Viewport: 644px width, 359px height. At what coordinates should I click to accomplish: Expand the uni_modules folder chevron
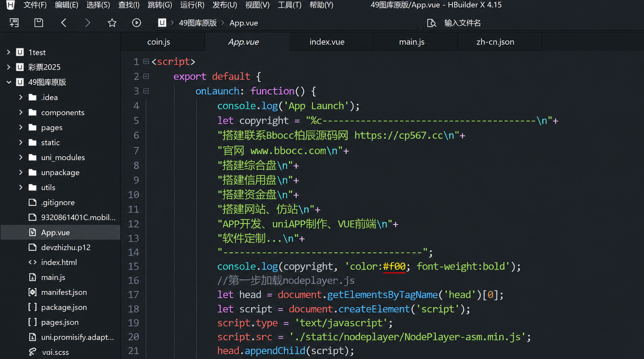21,157
